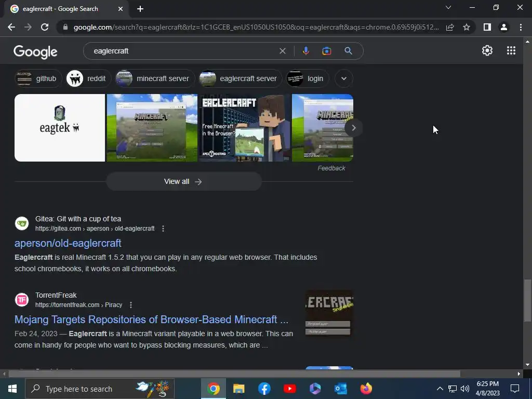The width and height of the screenshot is (532, 399).
Task: Open the Google apps grid
Action: point(511,50)
